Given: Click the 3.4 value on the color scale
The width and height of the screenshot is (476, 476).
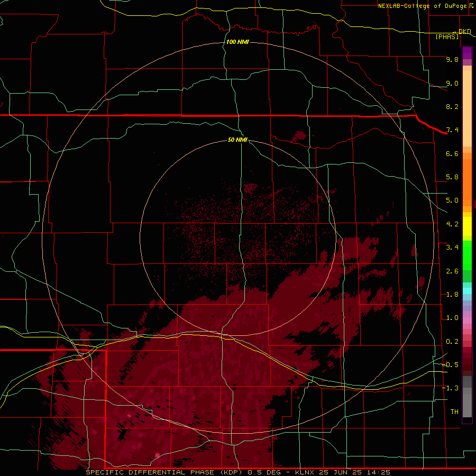Looking at the screenshot, I should tap(452, 248).
